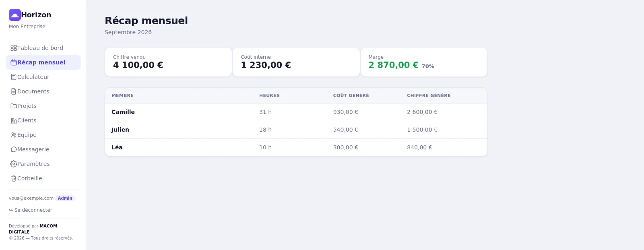Viewport: 644px width, 250px height.
Task: Open the Tableau de bord menu item
Action: [43, 48]
